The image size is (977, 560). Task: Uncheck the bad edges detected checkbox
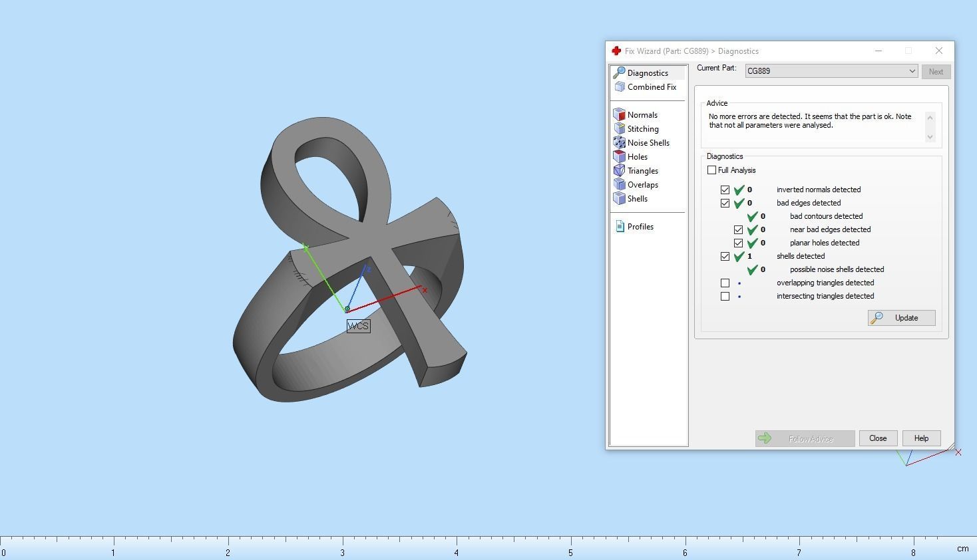point(725,203)
